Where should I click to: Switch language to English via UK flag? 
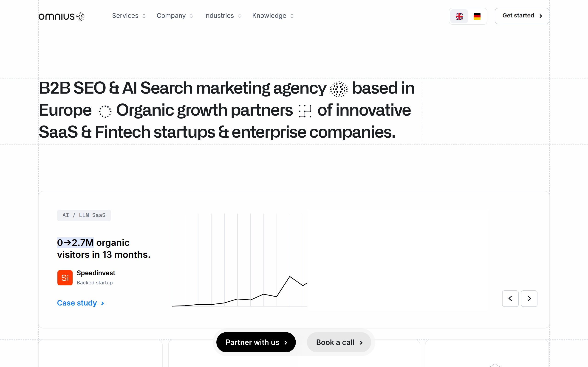tap(459, 16)
